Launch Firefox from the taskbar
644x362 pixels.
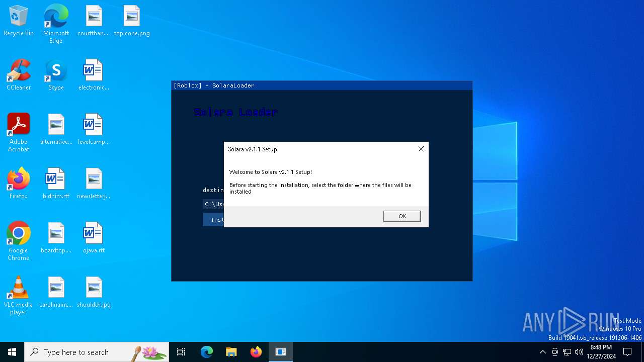[x=256, y=352]
